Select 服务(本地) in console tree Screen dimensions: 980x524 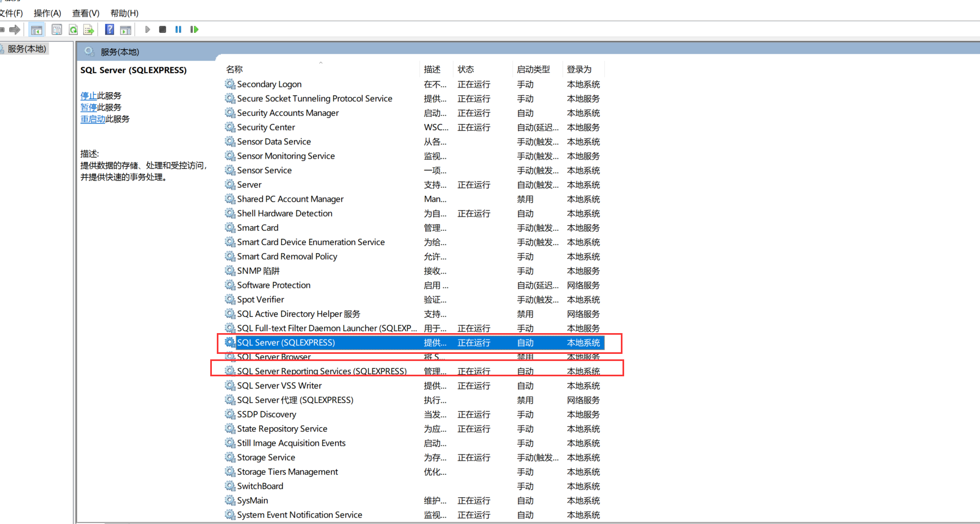pos(27,49)
